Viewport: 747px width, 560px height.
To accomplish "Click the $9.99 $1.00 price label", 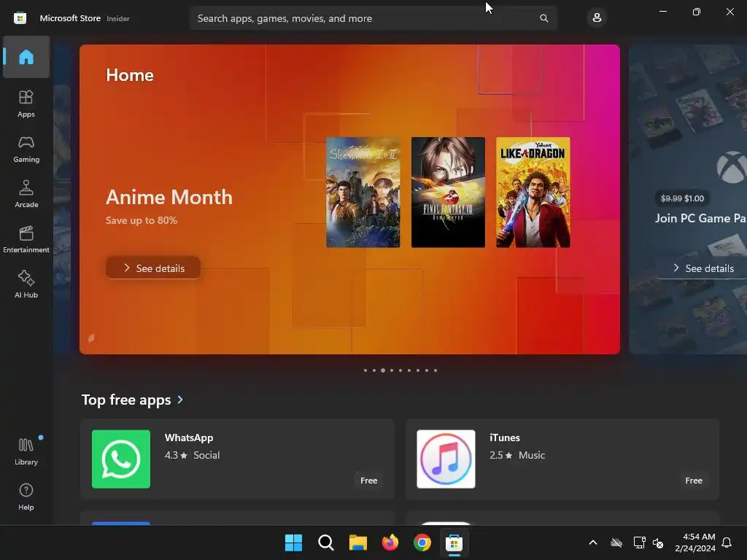I will pos(682,198).
